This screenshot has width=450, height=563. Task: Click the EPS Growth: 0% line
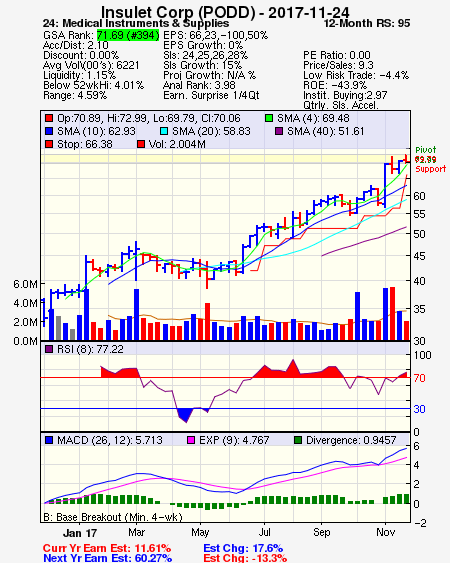point(203,45)
